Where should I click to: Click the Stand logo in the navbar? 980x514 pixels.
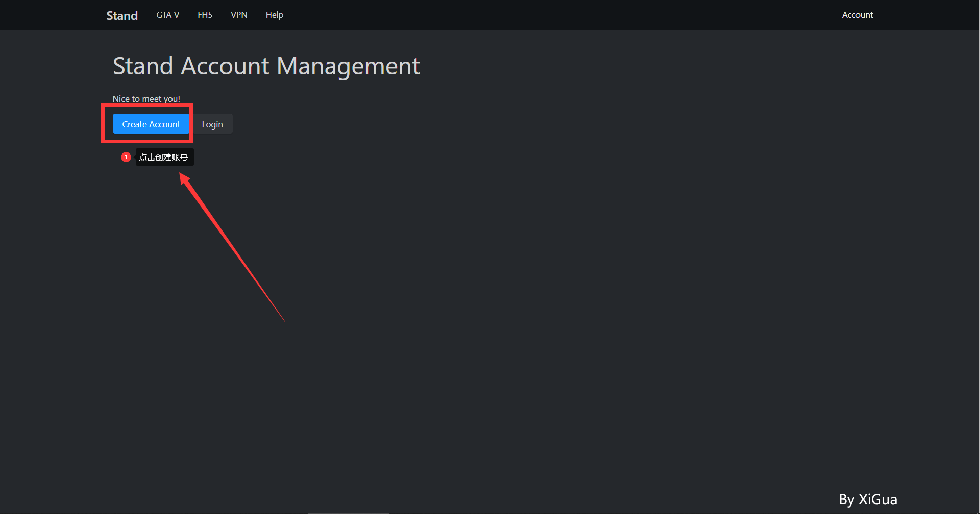122,15
